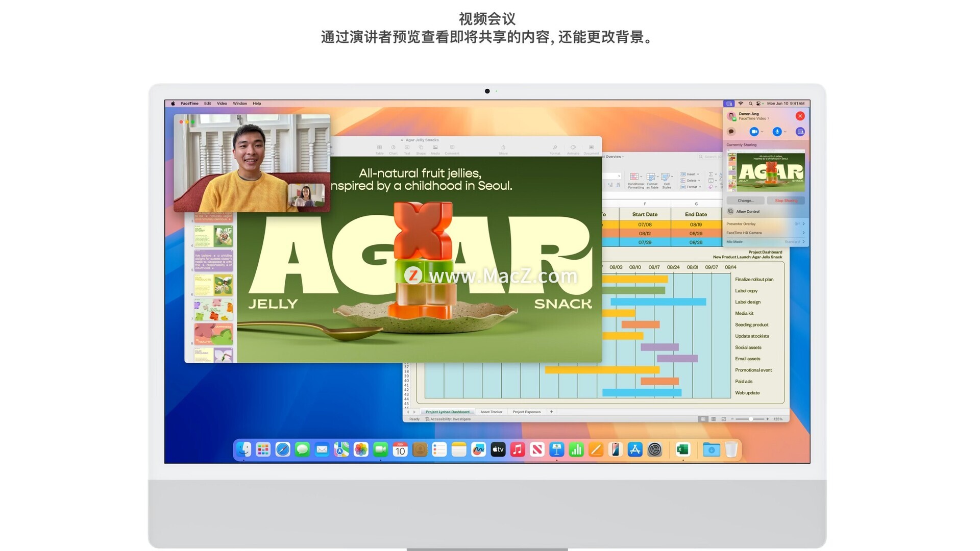Open System Settings from the Dock
This screenshot has height=551, width=980.
654,449
